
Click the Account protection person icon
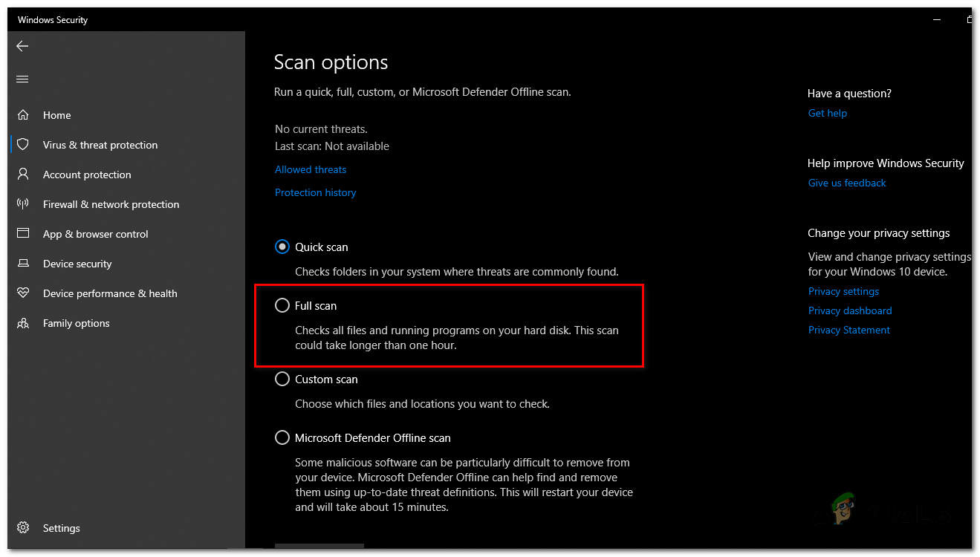click(x=23, y=175)
